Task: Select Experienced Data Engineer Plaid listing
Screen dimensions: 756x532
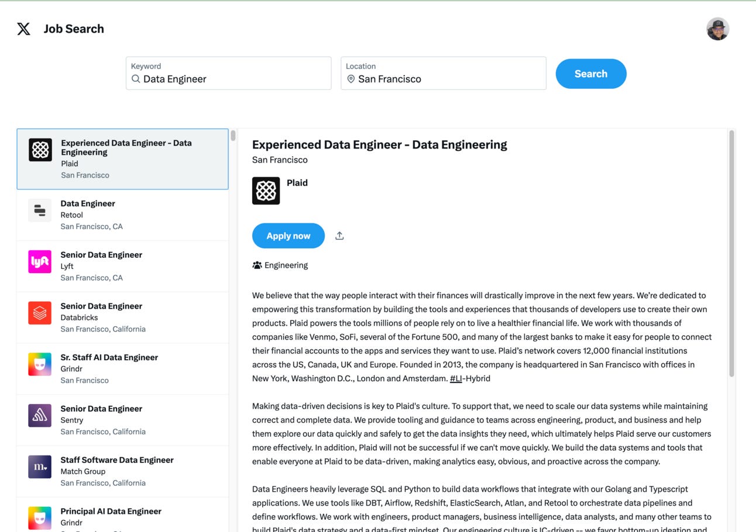Action: [x=122, y=159]
